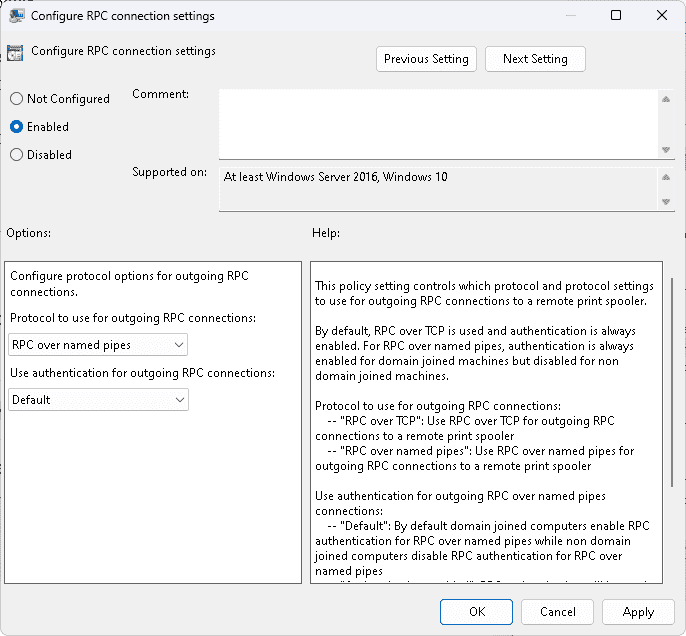Click the Comment box scroll-down arrow
Screen dimensions: 686x636
coord(666,149)
